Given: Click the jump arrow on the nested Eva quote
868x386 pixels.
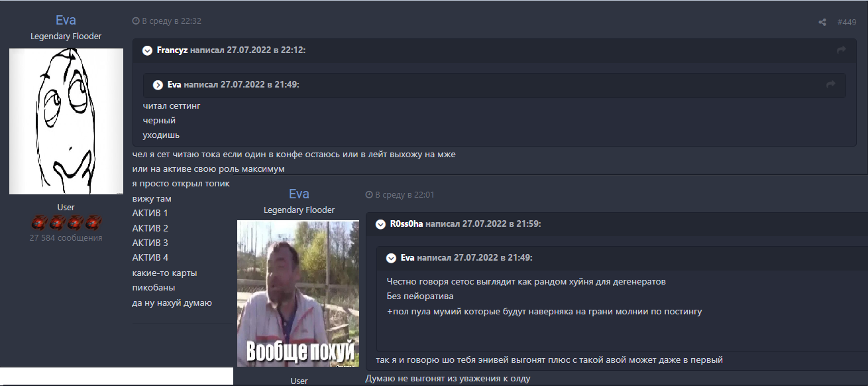Looking at the screenshot, I should (x=830, y=85).
